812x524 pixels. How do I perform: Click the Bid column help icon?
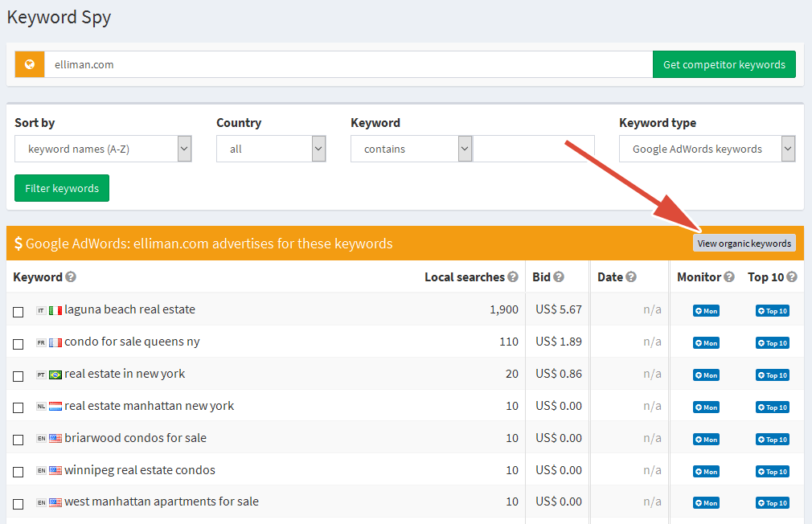[x=560, y=277]
